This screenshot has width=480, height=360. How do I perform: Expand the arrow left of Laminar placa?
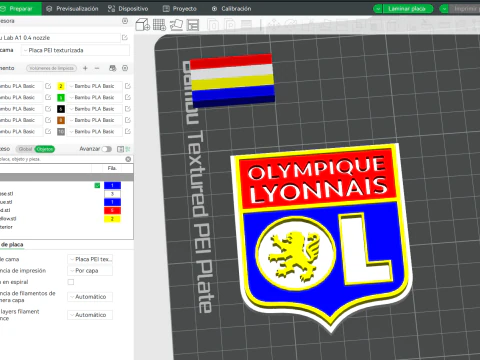[x=378, y=9]
